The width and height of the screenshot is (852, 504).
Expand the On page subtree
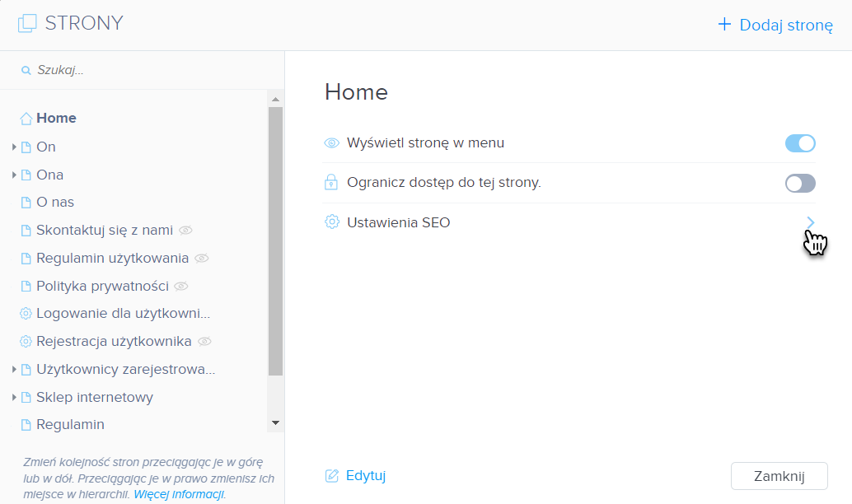13,147
